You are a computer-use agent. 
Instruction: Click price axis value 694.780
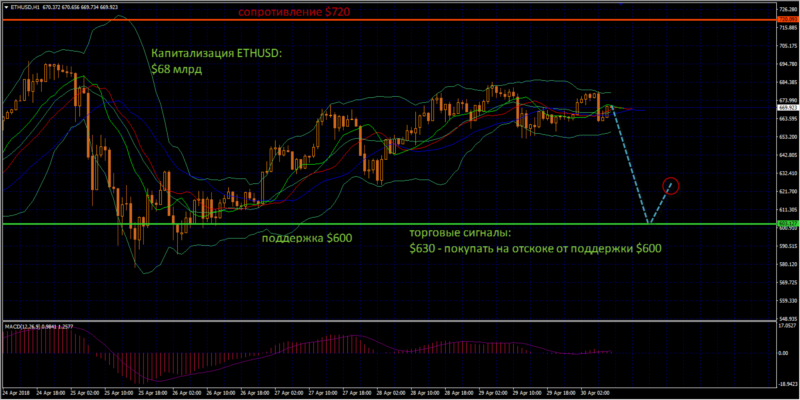tap(788, 64)
